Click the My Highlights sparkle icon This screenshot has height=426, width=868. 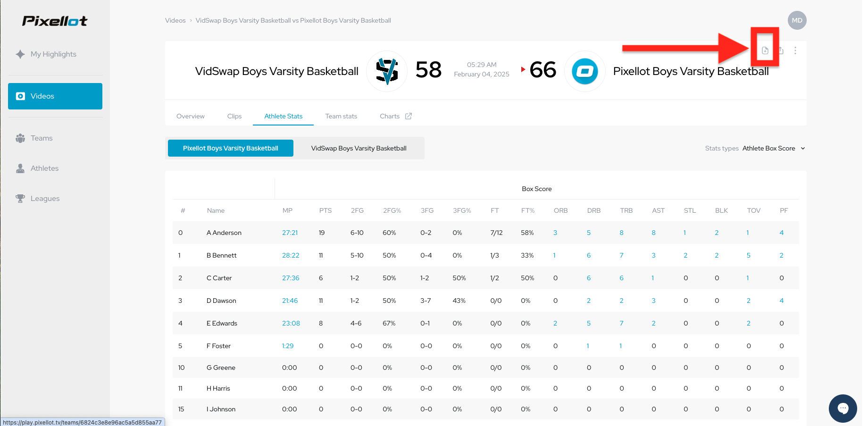20,54
